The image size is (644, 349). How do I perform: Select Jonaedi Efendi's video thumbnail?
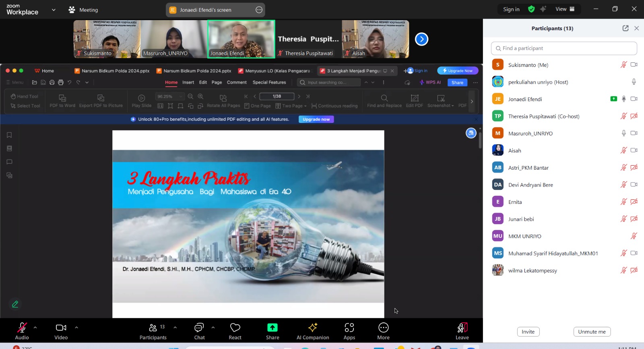(x=241, y=39)
